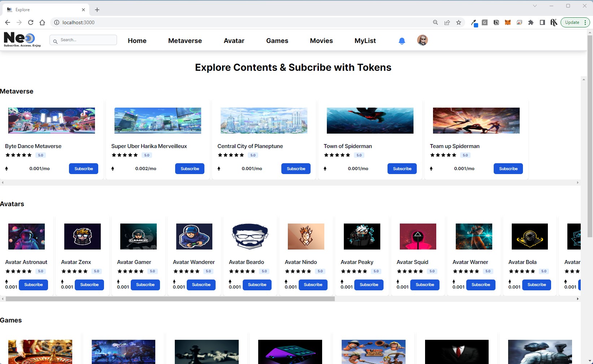Open browser zoom magnifier icon
593x364 pixels.
(436, 22)
